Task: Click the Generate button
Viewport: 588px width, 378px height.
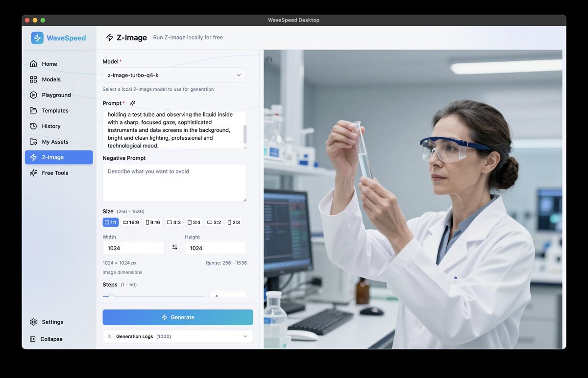Action: (178, 317)
